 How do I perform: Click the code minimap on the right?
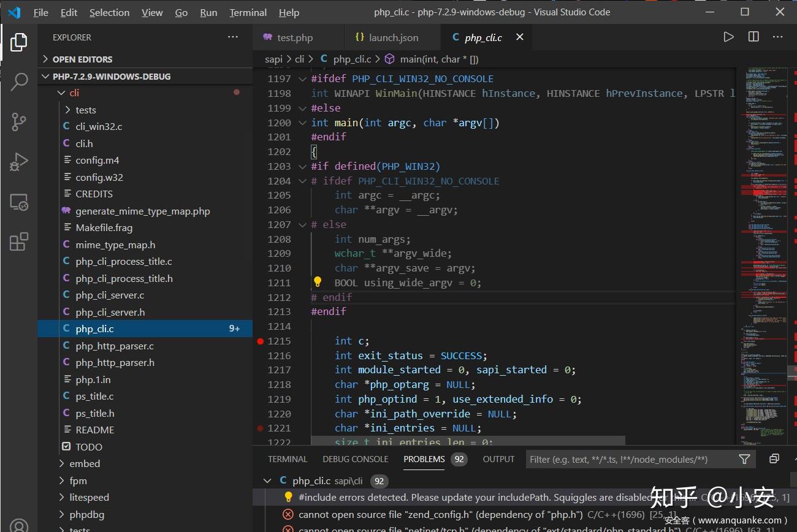(763, 245)
